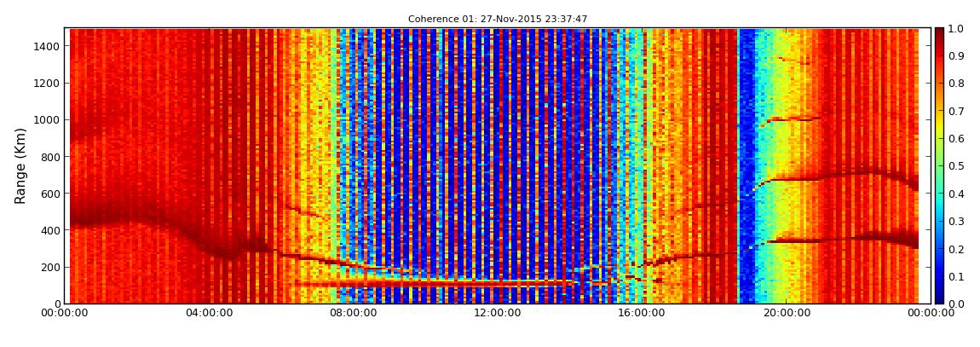
Task: Click the 1400 range tick label
Action: (48, 46)
